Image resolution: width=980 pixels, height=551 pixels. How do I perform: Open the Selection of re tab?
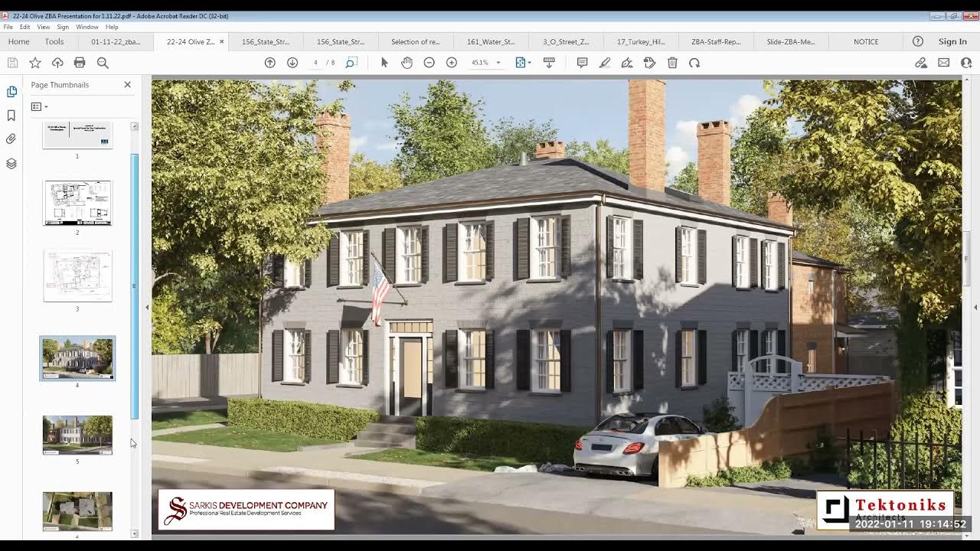(x=416, y=41)
